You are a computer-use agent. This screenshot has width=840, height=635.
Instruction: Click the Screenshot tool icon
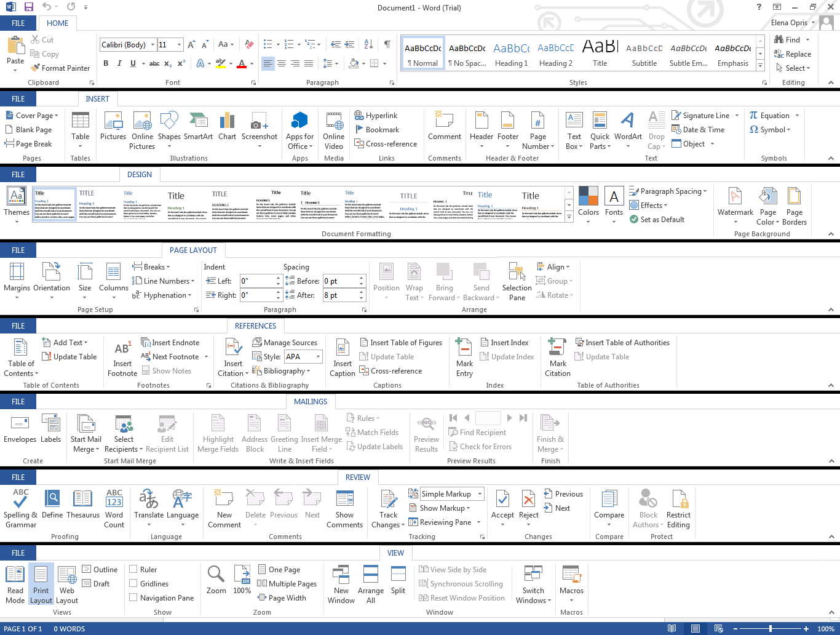(x=259, y=121)
